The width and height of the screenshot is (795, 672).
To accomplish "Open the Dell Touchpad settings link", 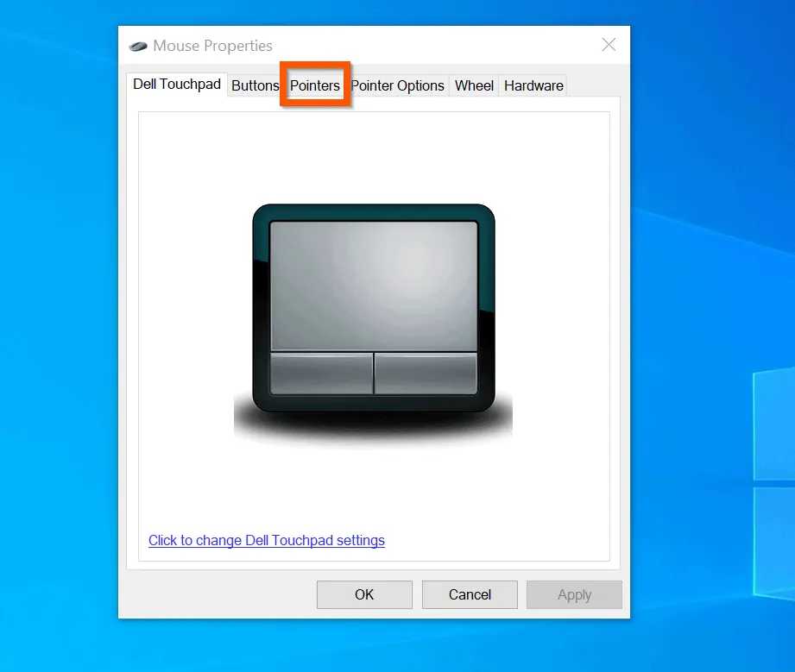I will (x=267, y=541).
